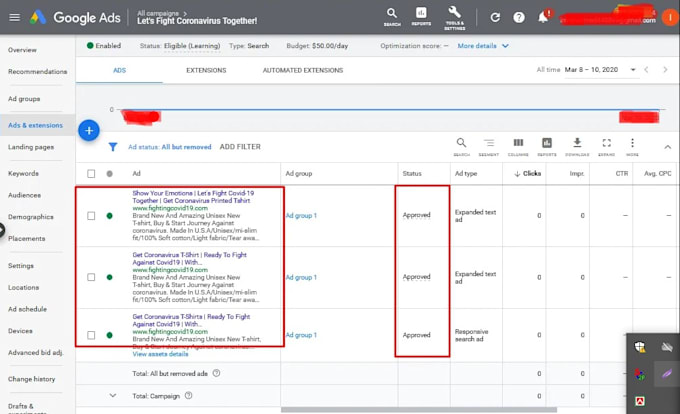Click the All campaigns breadcrumb link
Image resolution: width=680 pixels, height=414 pixels.
(158, 13)
